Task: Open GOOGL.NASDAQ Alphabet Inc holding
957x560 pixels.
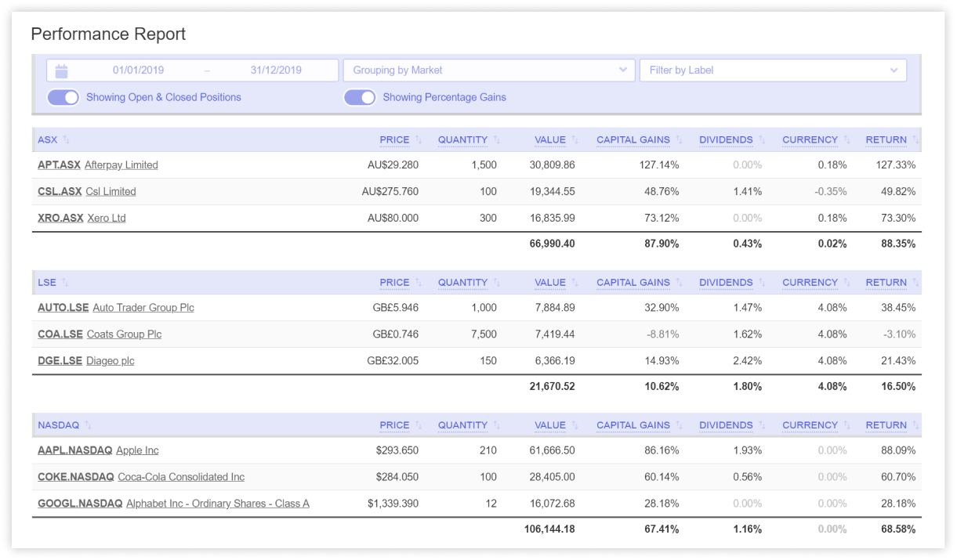Action: click(173, 504)
